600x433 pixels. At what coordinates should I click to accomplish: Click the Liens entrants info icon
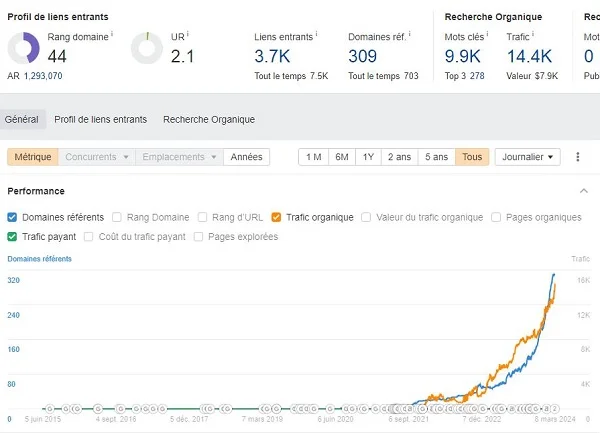[x=316, y=34]
